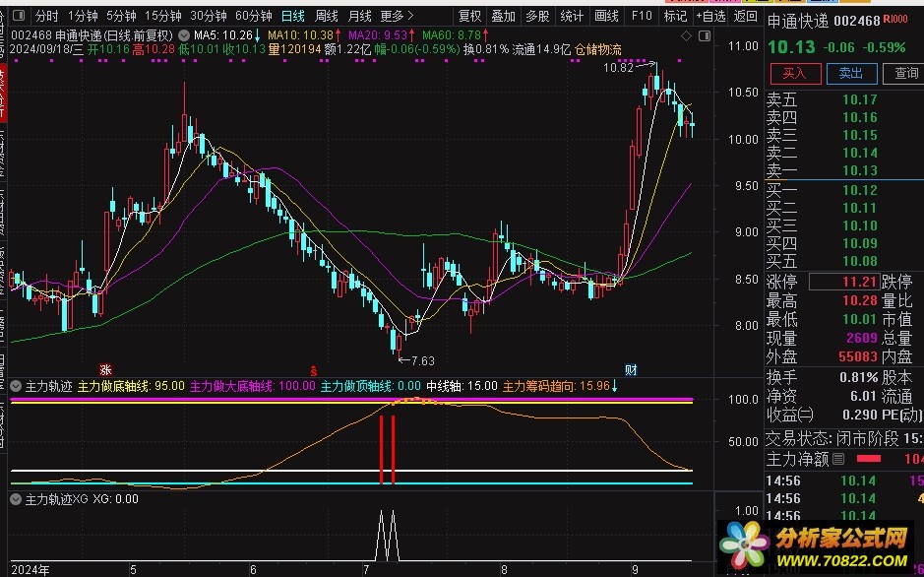This screenshot has width=924, height=577.
Task: Open 仓储物流 sector link
Action: [598, 50]
